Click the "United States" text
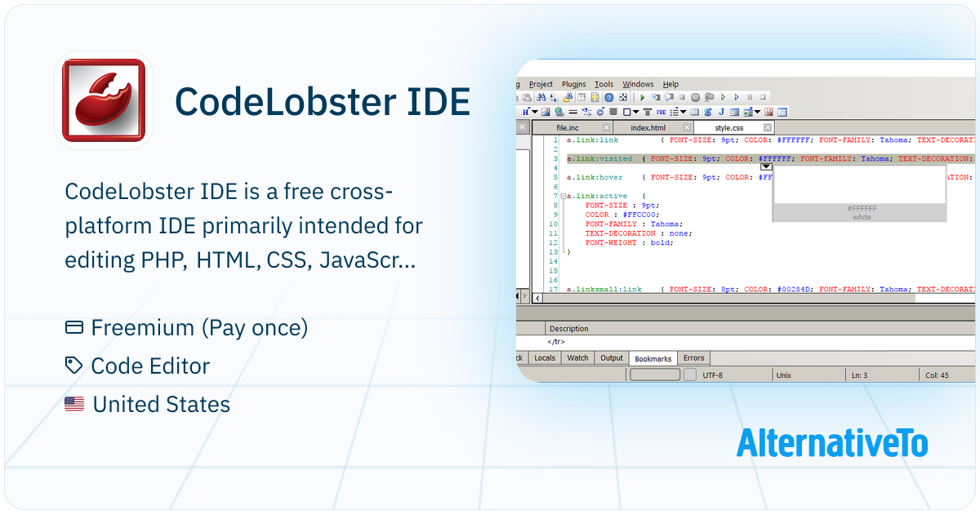The width and height of the screenshot is (980, 514). pos(162,405)
